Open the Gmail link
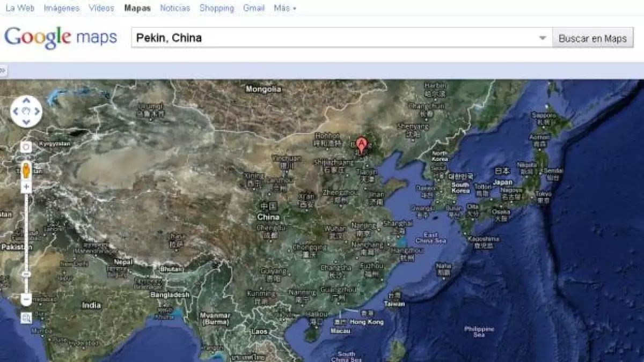This screenshot has height=362, width=644. tap(253, 8)
